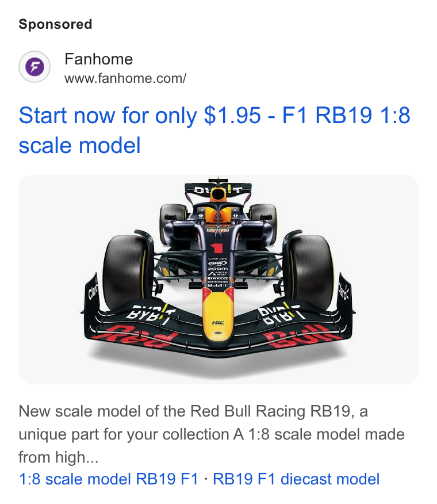Click the Claro logo on the left endplate
437x504 pixels.
tap(93, 291)
